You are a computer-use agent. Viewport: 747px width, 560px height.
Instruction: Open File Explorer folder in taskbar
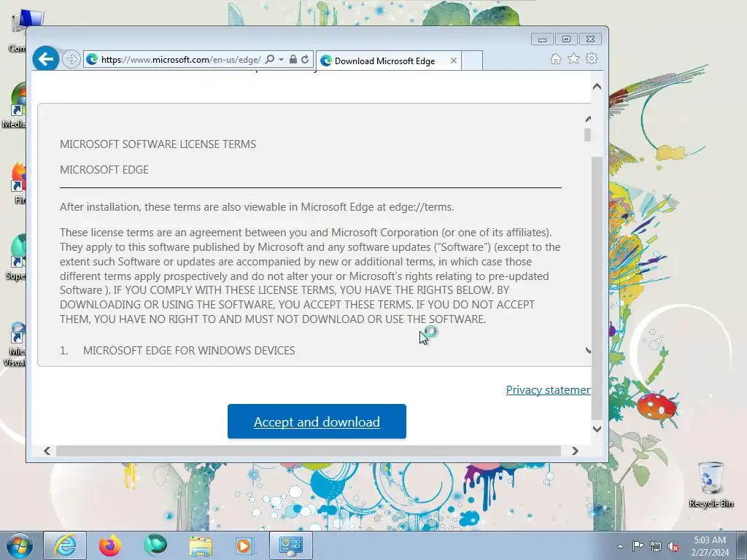pos(201,545)
